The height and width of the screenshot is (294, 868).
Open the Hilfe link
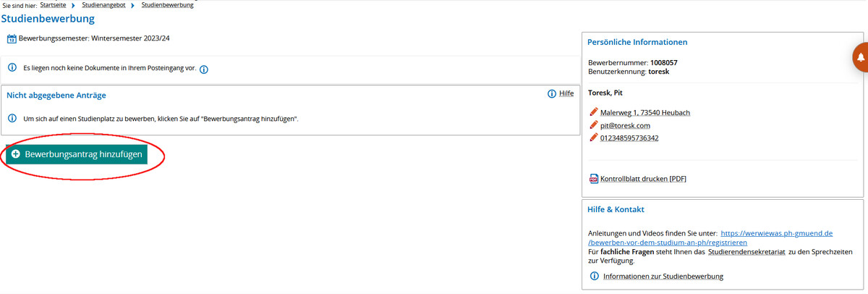click(x=566, y=94)
